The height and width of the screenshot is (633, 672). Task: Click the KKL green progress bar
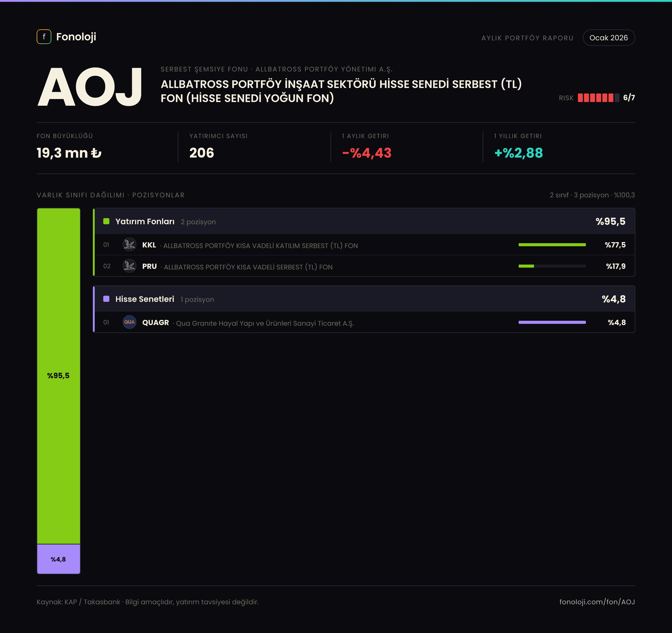pyautogui.click(x=552, y=244)
